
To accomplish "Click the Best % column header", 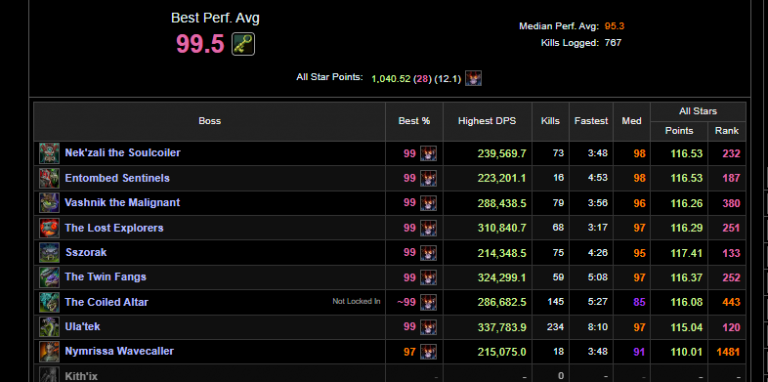I will tap(414, 121).
